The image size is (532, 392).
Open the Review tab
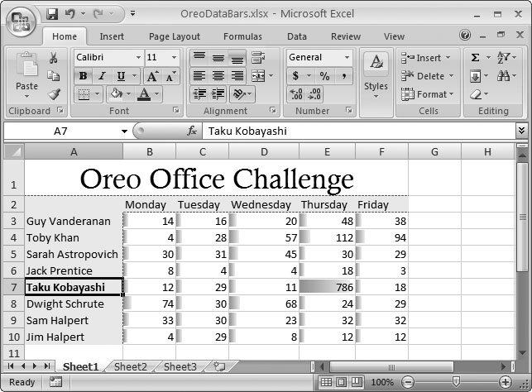coord(346,36)
